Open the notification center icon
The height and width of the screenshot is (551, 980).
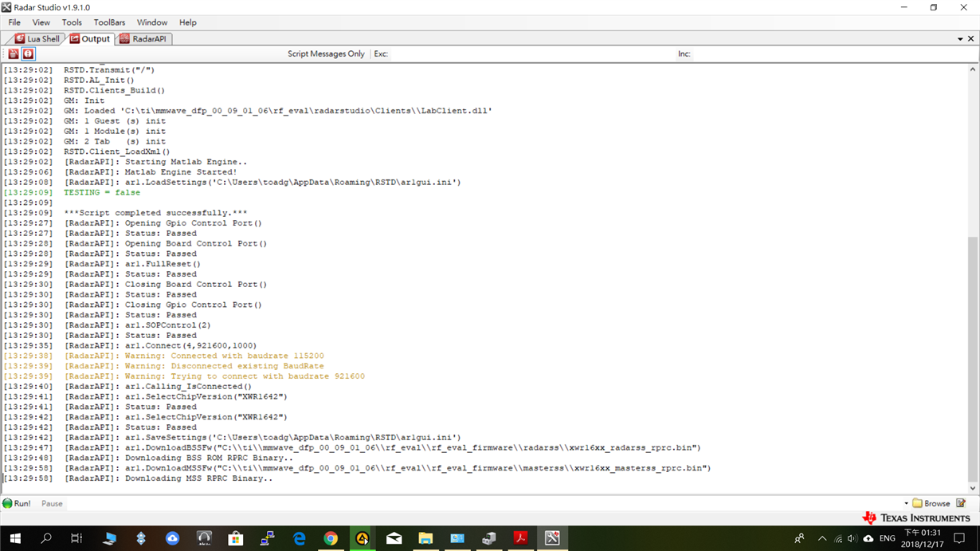960,538
